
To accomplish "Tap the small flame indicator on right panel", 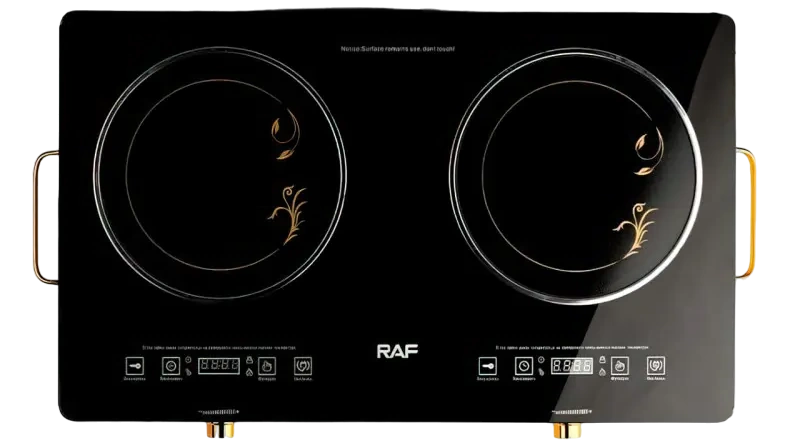I will 603,372.
